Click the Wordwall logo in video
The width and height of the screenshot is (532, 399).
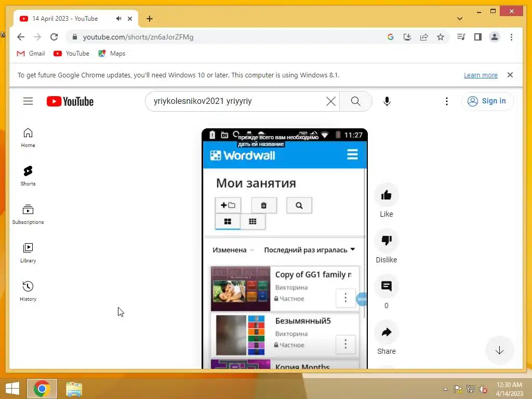(243, 155)
